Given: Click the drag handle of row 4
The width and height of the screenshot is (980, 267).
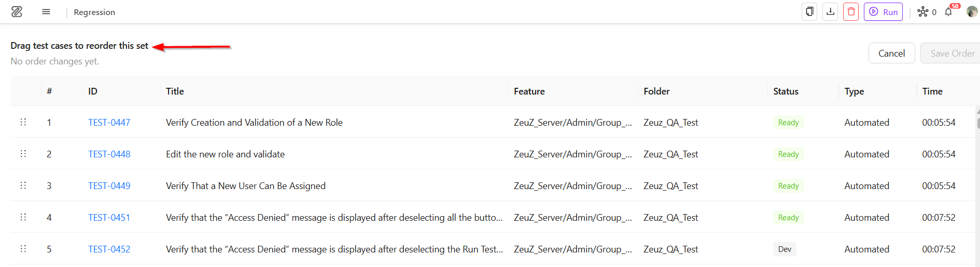Looking at the screenshot, I should (23, 217).
